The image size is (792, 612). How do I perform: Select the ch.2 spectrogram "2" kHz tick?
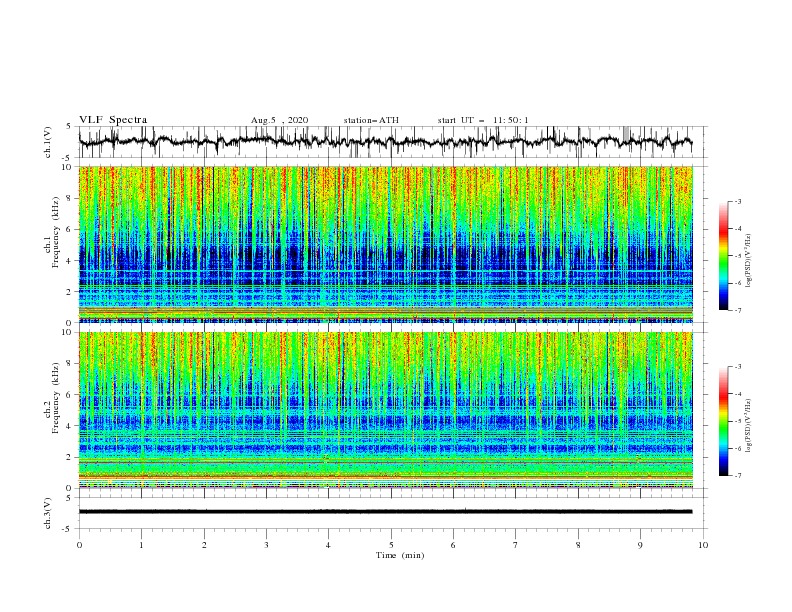[70, 457]
